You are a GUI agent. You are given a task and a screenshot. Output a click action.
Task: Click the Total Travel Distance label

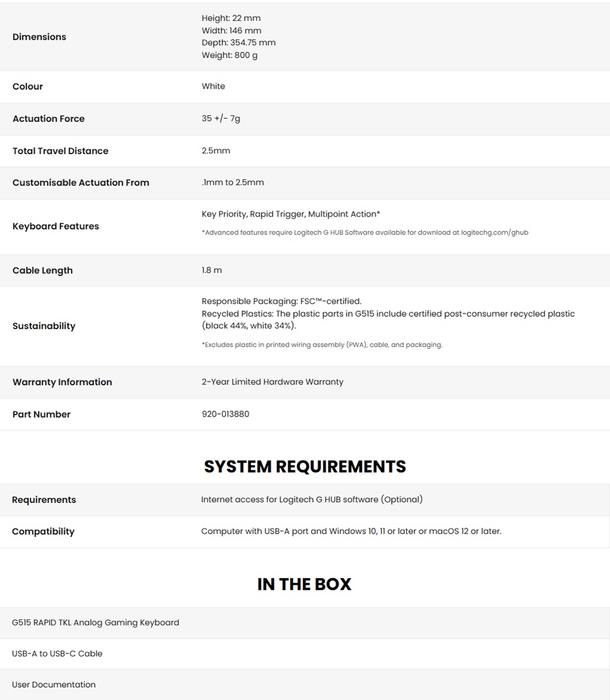[60, 150]
